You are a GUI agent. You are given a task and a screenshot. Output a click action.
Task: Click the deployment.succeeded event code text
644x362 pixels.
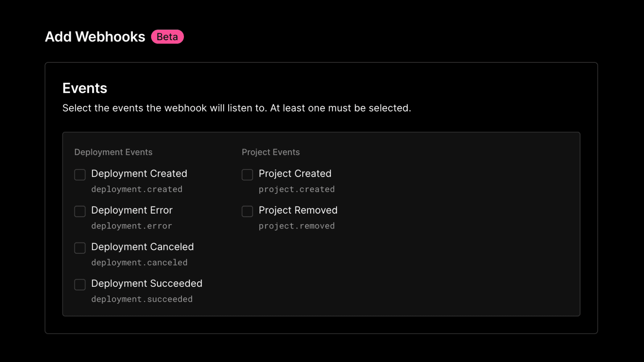[142, 299]
